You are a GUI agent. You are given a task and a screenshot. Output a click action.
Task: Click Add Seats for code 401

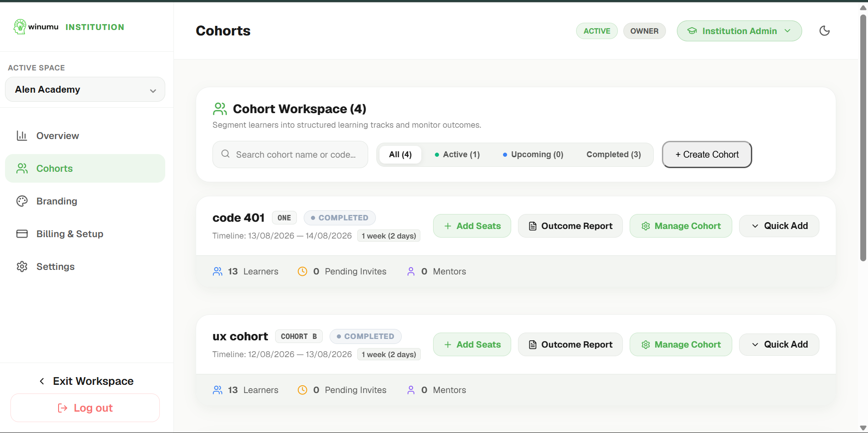pyautogui.click(x=472, y=226)
